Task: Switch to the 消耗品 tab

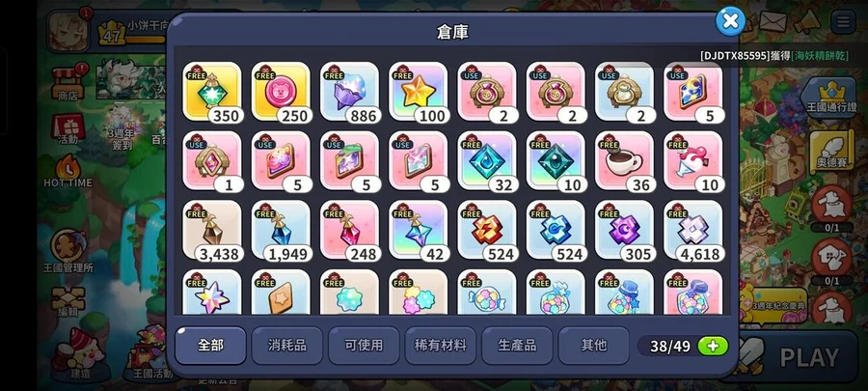Action: pos(287,346)
